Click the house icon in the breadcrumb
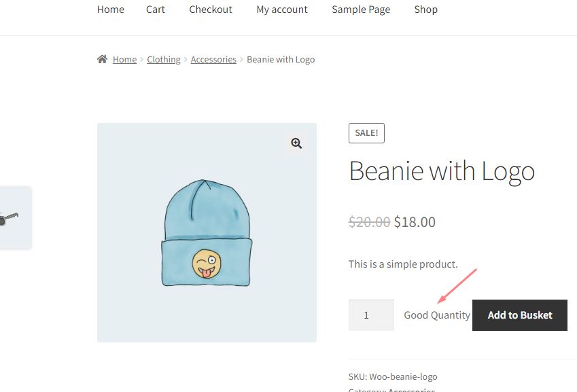The height and width of the screenshot is (392, 577). (x=102, y=59)
